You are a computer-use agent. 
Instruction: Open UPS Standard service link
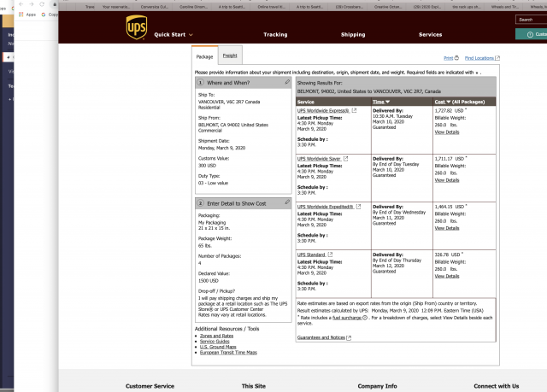point(311,255)
